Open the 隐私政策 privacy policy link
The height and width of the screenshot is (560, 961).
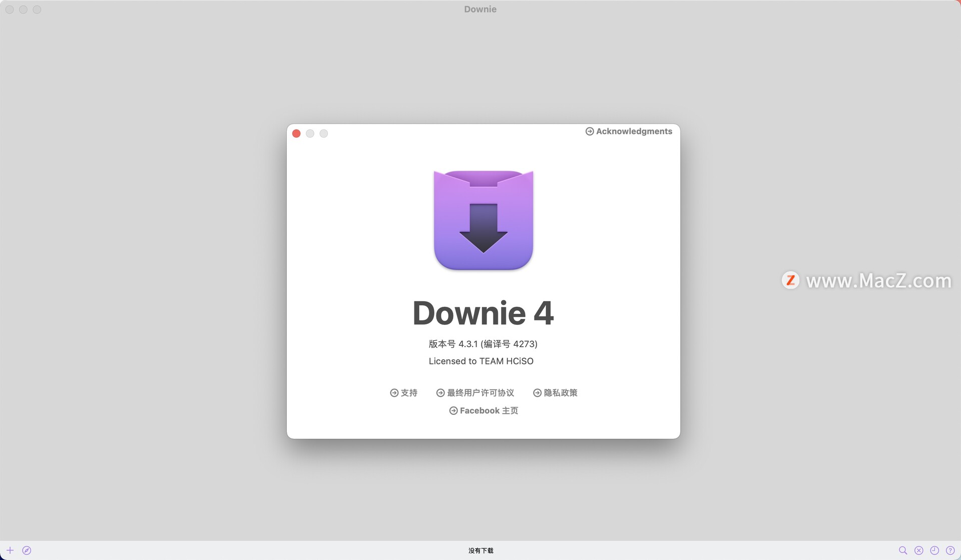pyautogui.click(x=555, y=393)
